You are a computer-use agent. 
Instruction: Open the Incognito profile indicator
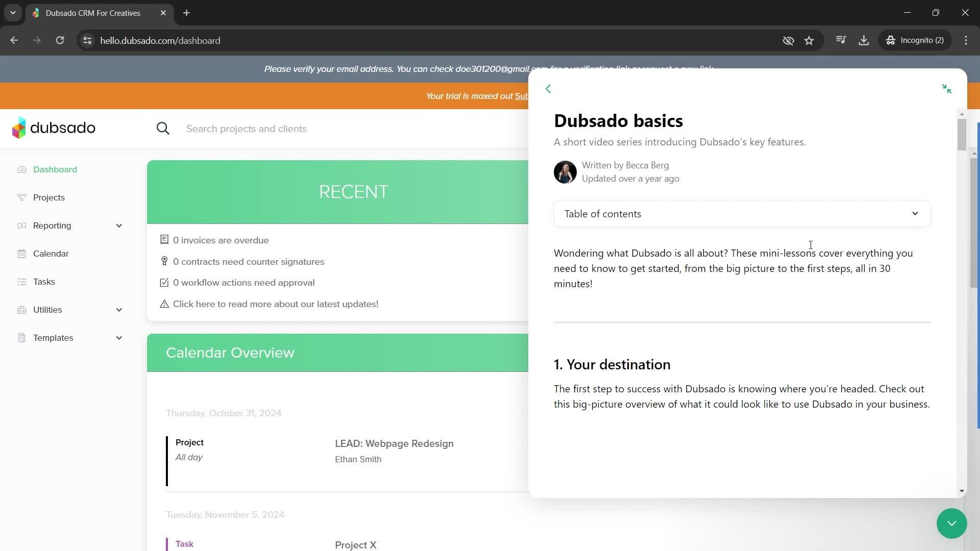point(915,40)
